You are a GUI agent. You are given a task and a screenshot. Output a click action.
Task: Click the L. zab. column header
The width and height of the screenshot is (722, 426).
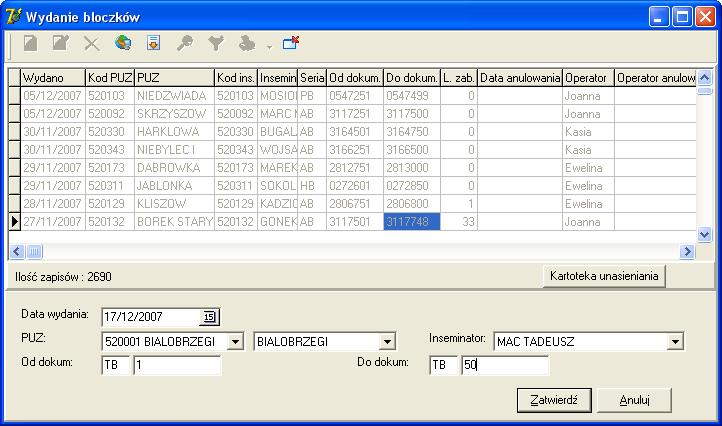(459, 78)
